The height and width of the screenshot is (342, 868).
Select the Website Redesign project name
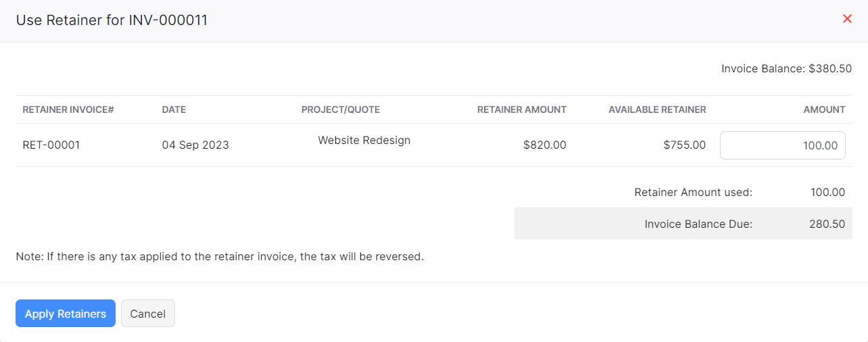pos(364,141)
